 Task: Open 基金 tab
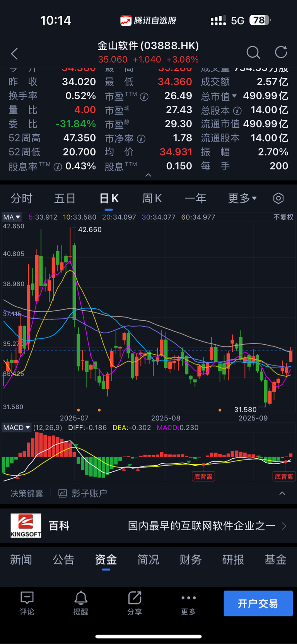pyautogui.click(x=276, y=560)
